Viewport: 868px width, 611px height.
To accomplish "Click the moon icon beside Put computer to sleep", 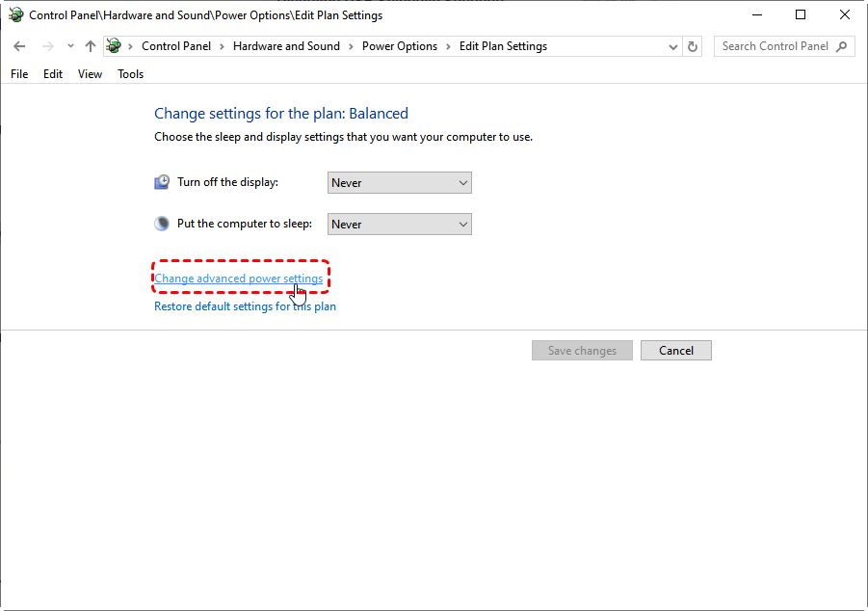I will tap(162, 224).
